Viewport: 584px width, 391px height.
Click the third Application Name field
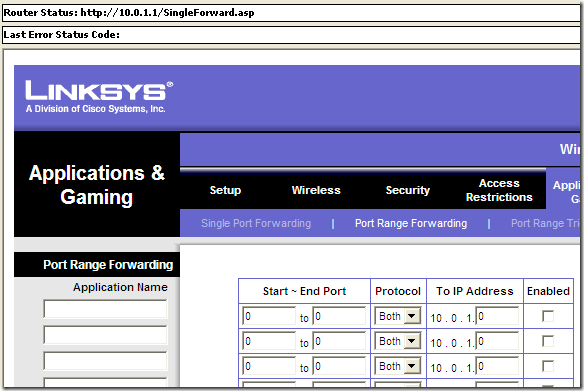[x=105, y=361]
